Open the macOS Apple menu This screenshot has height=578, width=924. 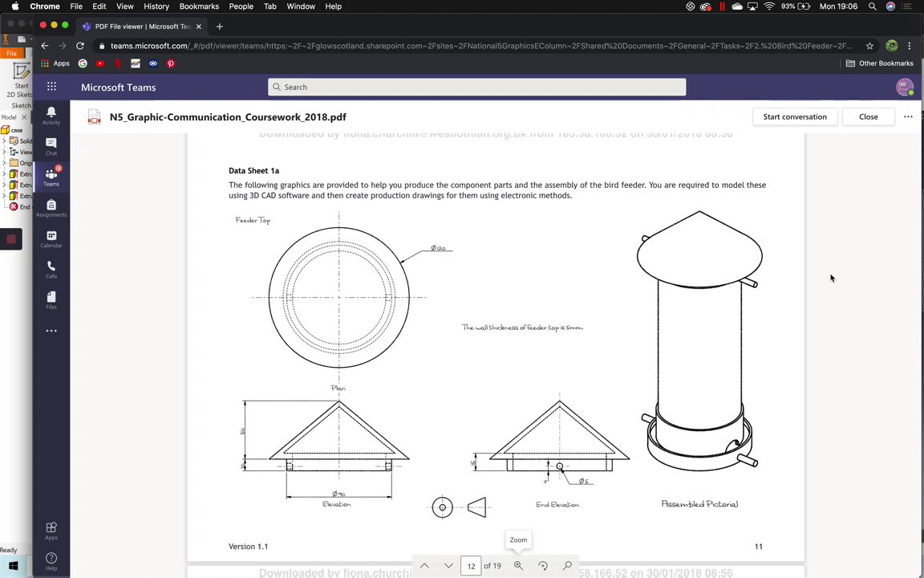14,6
